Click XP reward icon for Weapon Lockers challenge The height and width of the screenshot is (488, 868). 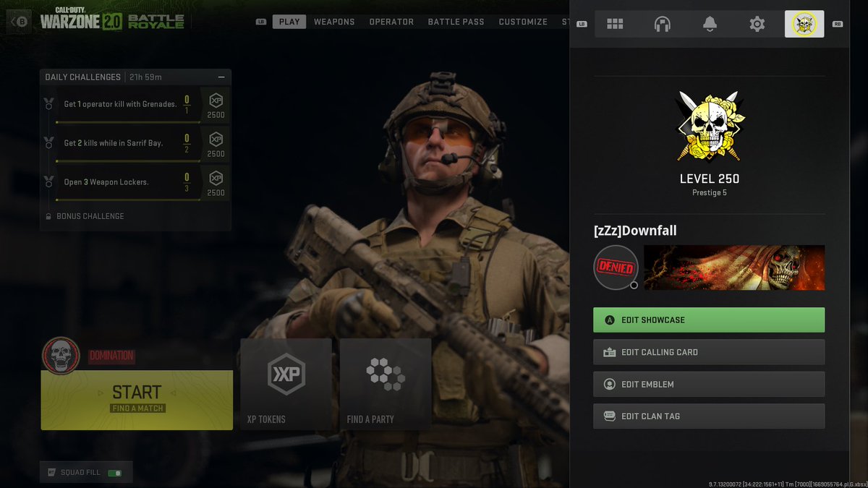[x=216, y=179]
